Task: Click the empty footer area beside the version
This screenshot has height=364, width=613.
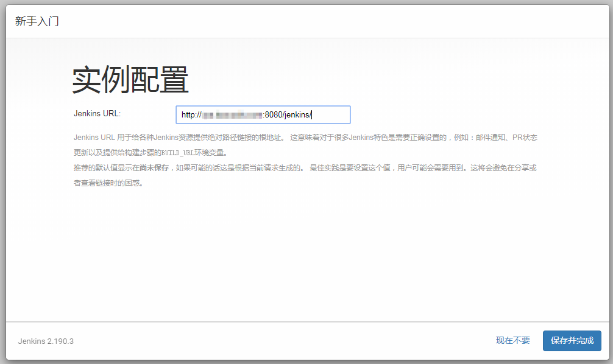Action: point(274,341)
